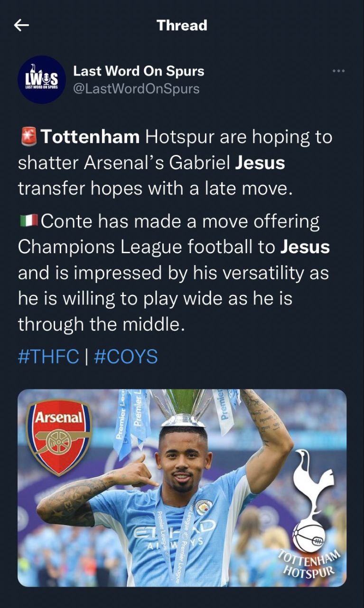Select the line "through the middle."
Viewport: 364px width, 608px height.
click(x=100, y=324)
